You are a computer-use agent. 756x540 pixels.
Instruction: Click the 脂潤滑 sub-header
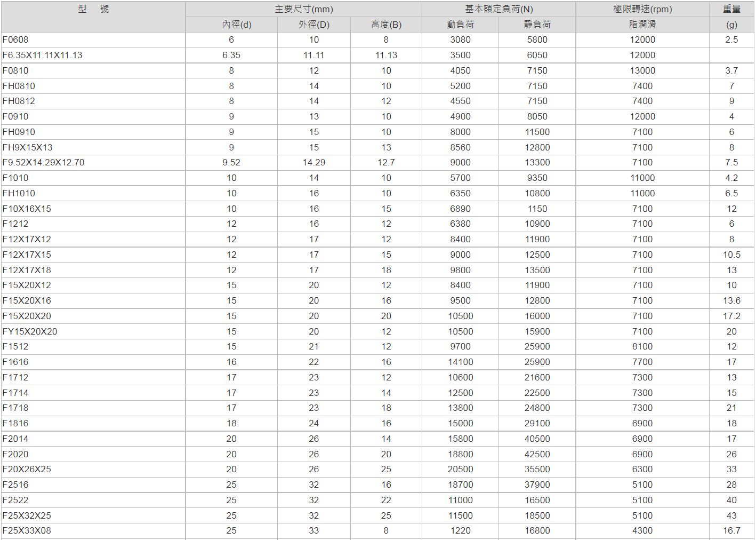click(642, 25)
